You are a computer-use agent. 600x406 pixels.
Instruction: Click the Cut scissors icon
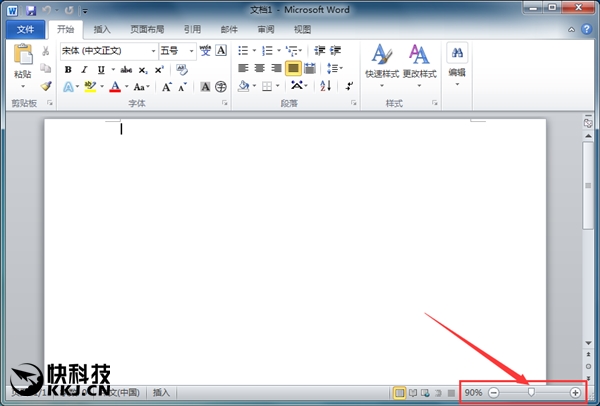click(46, 51)
